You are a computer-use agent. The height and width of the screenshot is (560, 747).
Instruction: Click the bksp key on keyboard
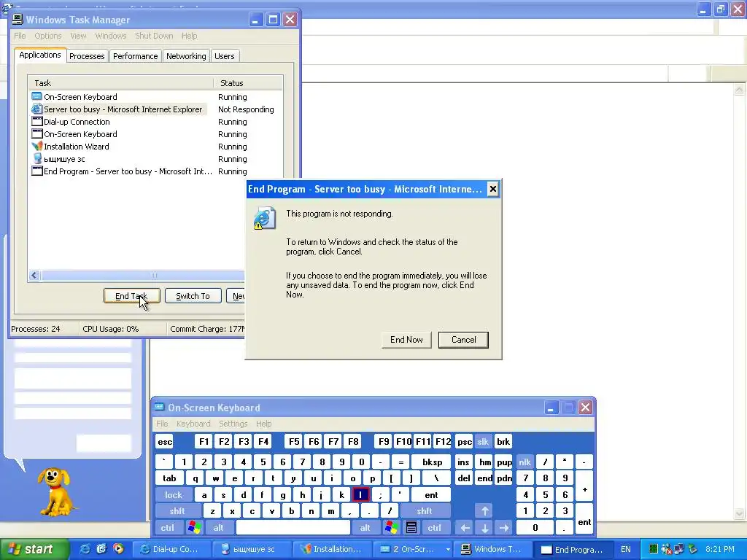tap(432, 462)
